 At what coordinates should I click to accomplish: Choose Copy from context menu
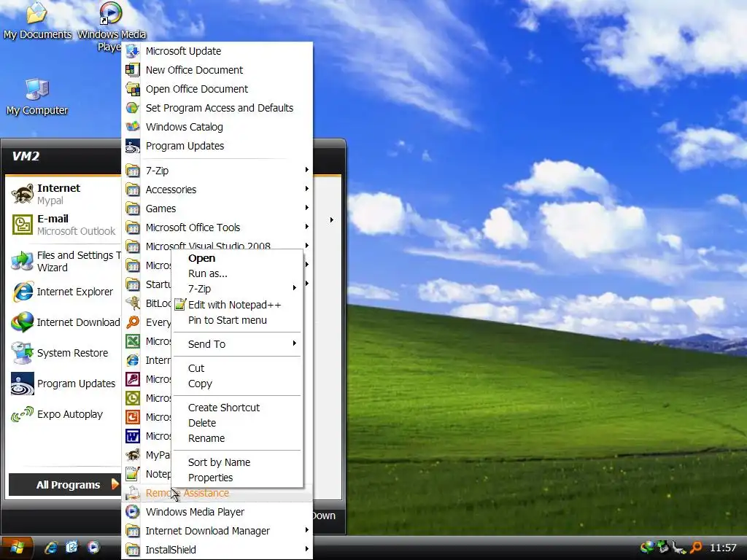[237, 384]
